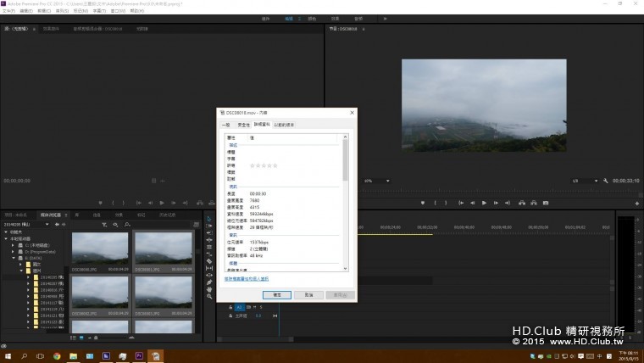Expand the C: local drive tree node
Screen dimensions: 644x363
click(x=13, y=244)
